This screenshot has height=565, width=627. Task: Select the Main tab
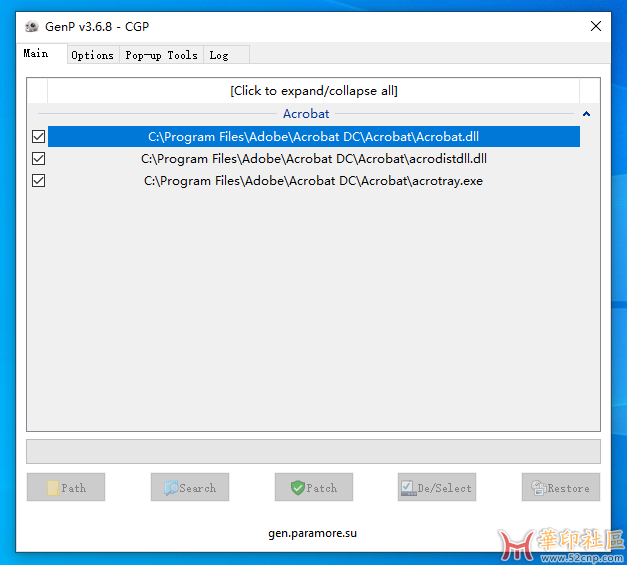click(x=36, y=54)
